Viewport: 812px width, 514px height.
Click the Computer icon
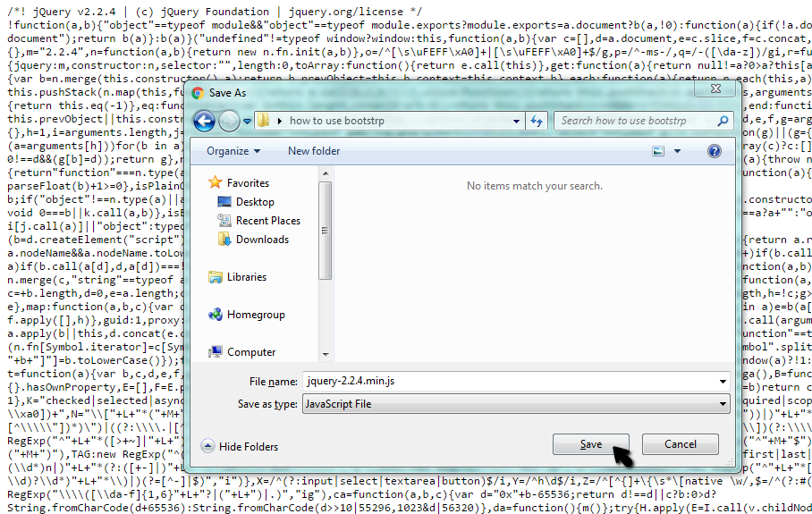(215, 352)
